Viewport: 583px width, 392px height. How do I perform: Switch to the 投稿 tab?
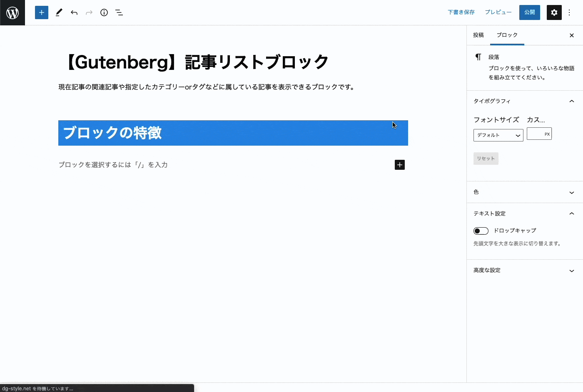(x=478, y=35)
